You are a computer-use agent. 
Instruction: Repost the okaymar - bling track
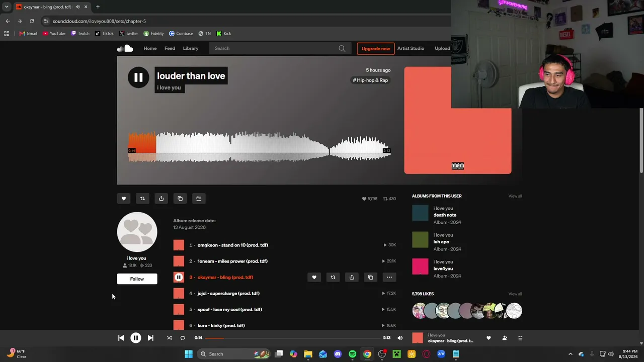click(x=333, y=277)
